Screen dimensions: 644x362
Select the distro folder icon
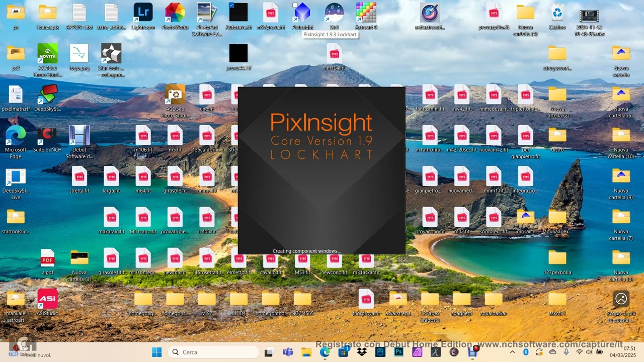point(557,135)
